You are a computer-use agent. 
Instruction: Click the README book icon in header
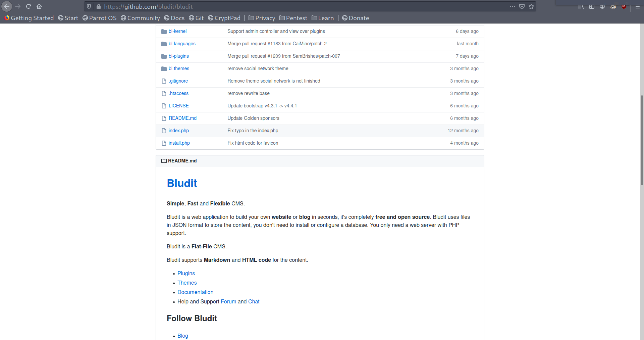pyautogui.click(x=164, y=161)
